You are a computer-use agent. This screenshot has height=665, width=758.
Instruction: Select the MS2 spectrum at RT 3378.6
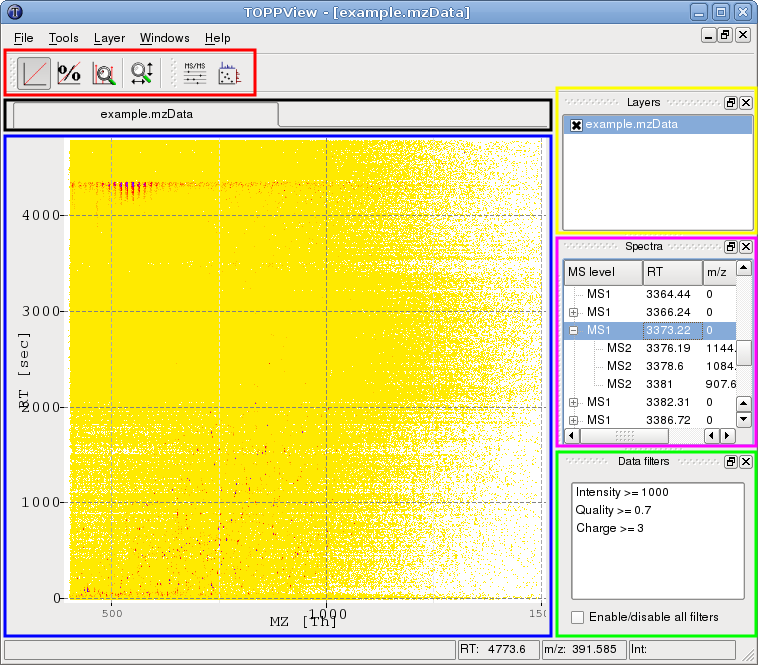coord(620,366)
